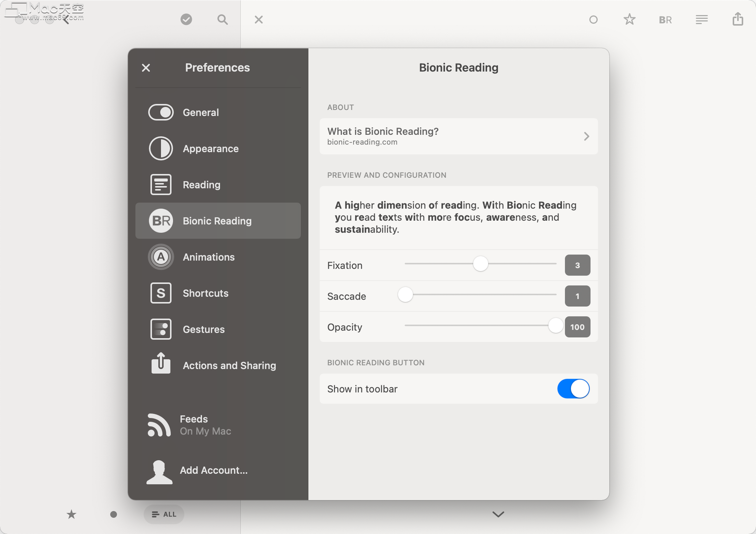The image size is (756, 534).
Task: Open Actions and Sharing section
Action: (x=218, y=365)
